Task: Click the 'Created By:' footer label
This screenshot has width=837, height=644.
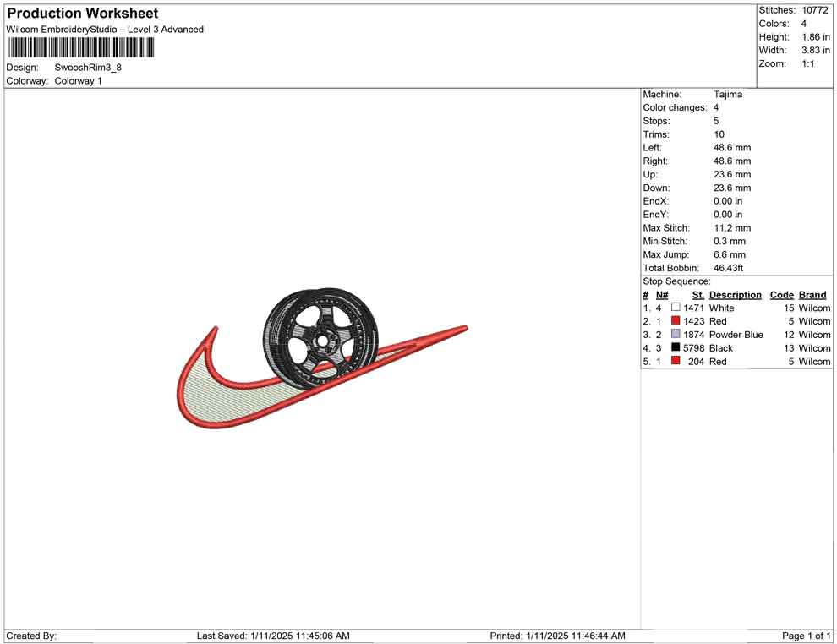Action: [31, 636]
